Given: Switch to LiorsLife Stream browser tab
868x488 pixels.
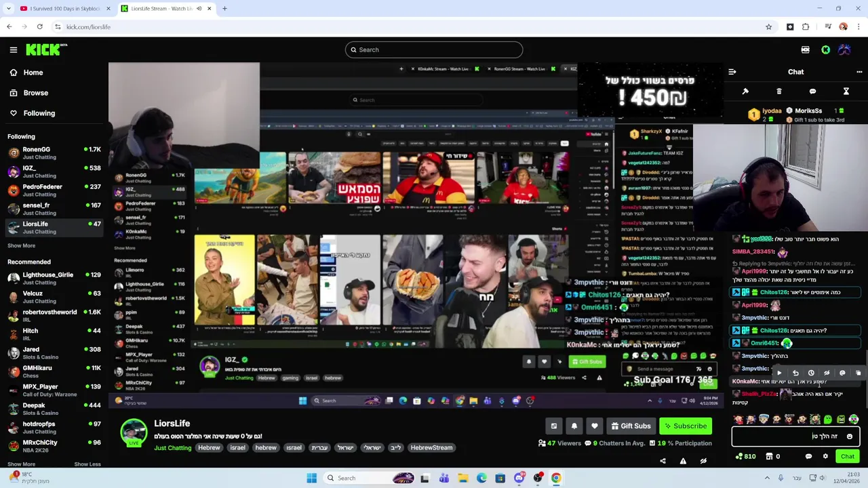Looking at the screenshot, I should pyautogui.click(x=166, y=9).
